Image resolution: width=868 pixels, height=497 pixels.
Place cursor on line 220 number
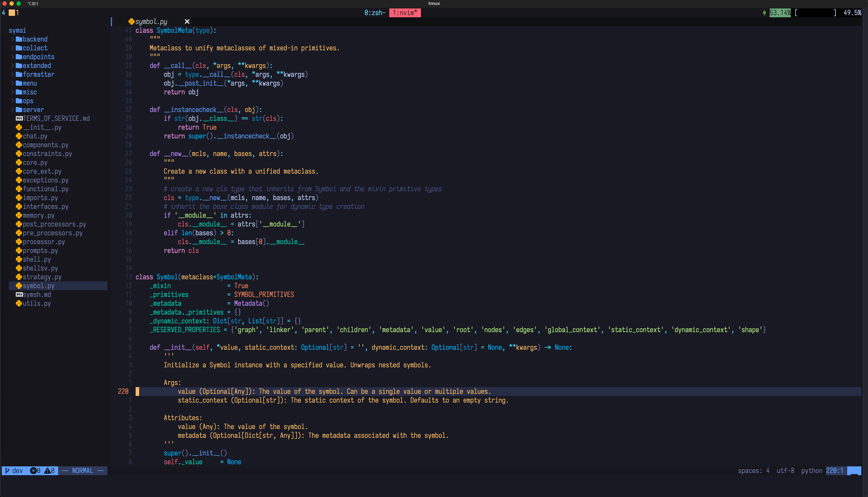pyautogui.click(x=123, y=391)
